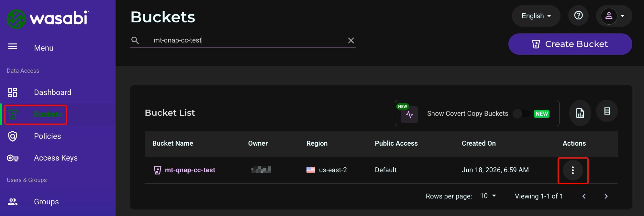Click the Users & Groups section label
This screenshot has width=644, height=216.
27,180
